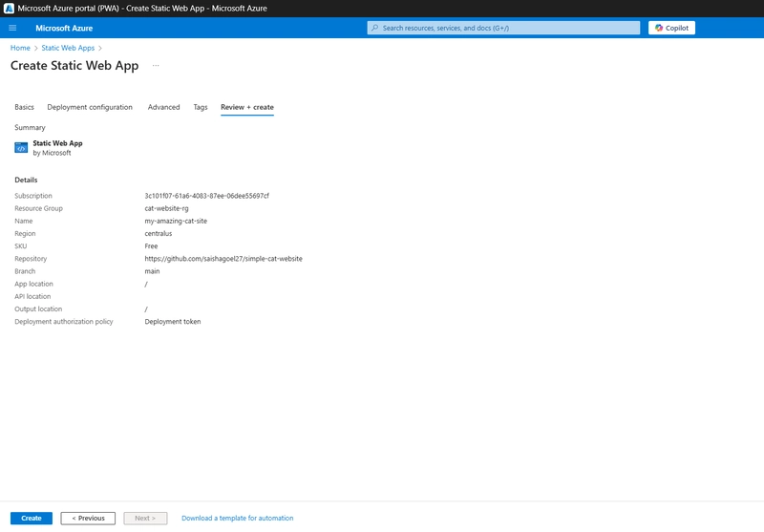The image size is (764, 532).
Task: Focus the search resources, services, and docs box
Action: pyautogui.click(x=503, y=28)
